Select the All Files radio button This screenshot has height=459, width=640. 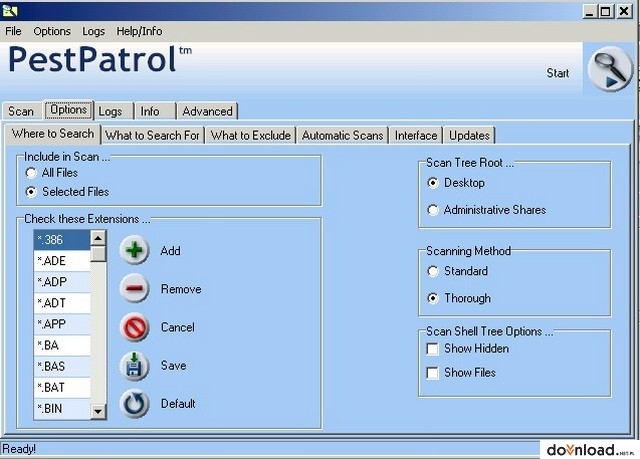click(31, 173)
